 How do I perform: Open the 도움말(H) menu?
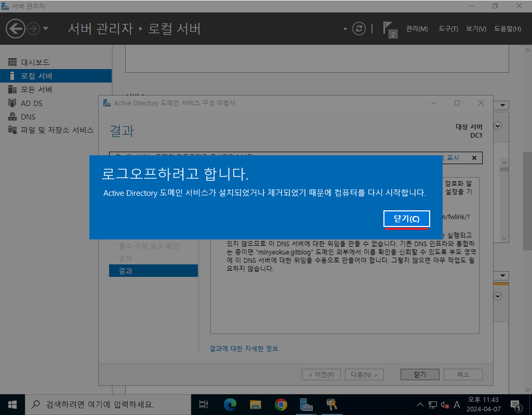pos(507,29)
